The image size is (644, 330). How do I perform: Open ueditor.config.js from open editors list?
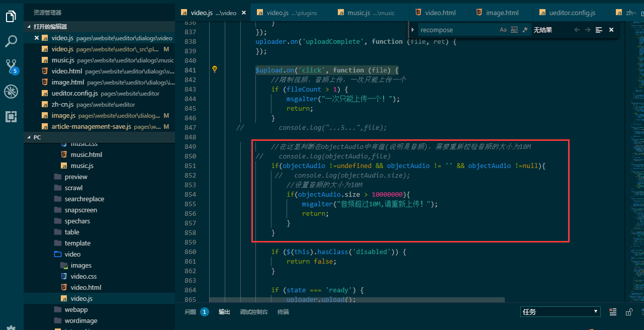(100, 93)
